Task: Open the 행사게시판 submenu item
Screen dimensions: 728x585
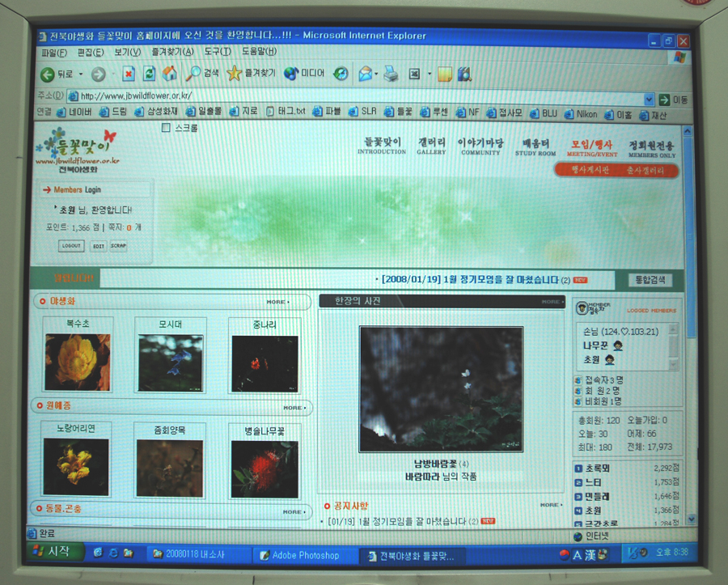Action: (590, 170)
